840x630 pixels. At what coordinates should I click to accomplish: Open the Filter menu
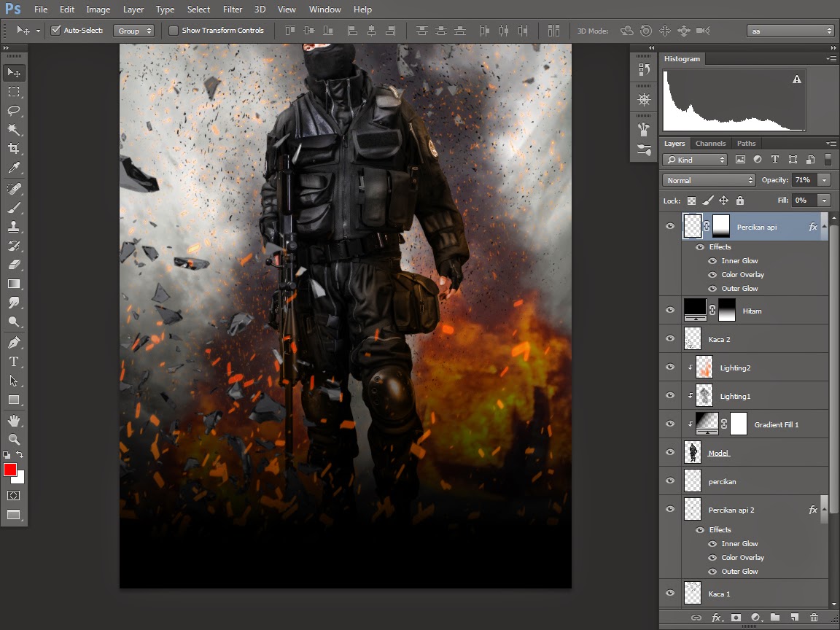click(233, 9)
